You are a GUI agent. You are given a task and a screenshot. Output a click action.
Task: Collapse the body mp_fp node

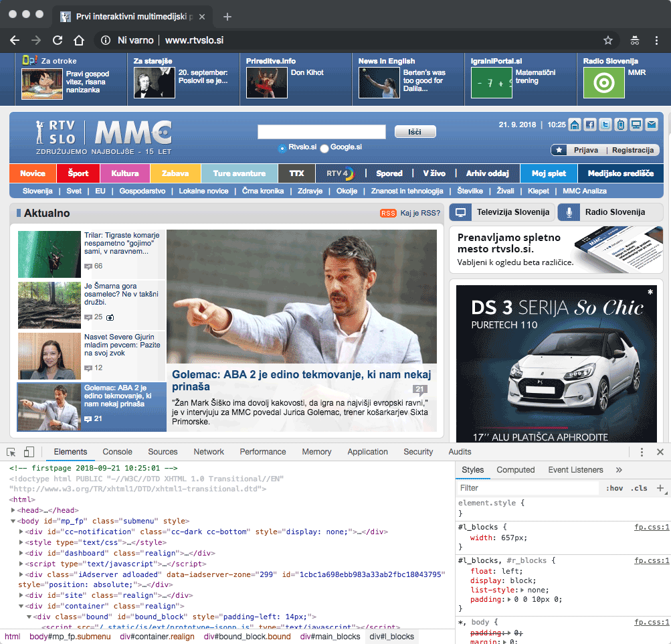pos(13,521)
